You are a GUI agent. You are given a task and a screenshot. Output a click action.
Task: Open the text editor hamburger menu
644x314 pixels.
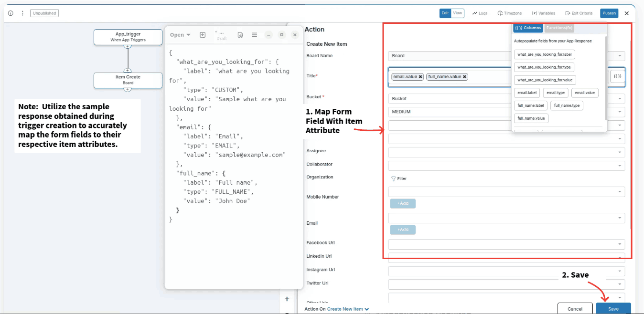click(255, 35)
